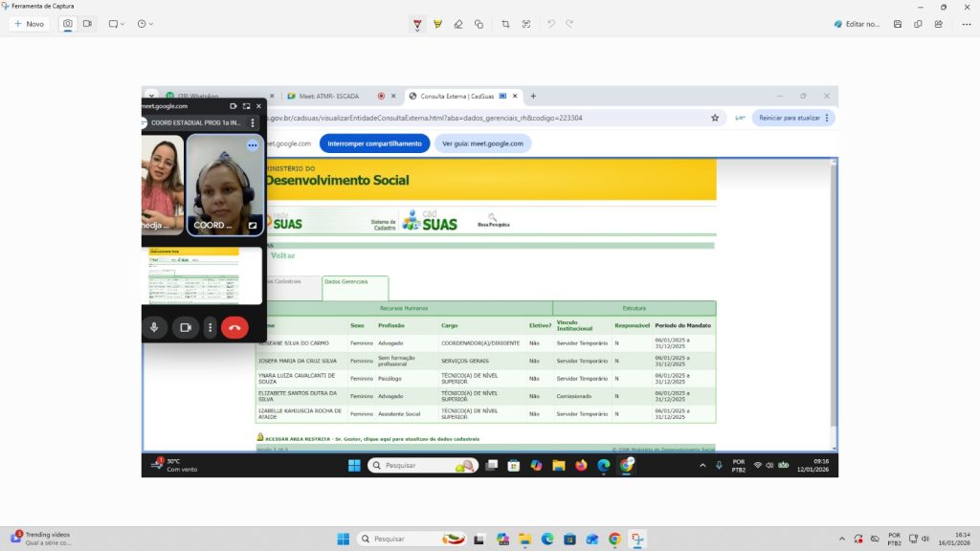
Task: Select the yellow highlighter tool
Action: [437, 24]
